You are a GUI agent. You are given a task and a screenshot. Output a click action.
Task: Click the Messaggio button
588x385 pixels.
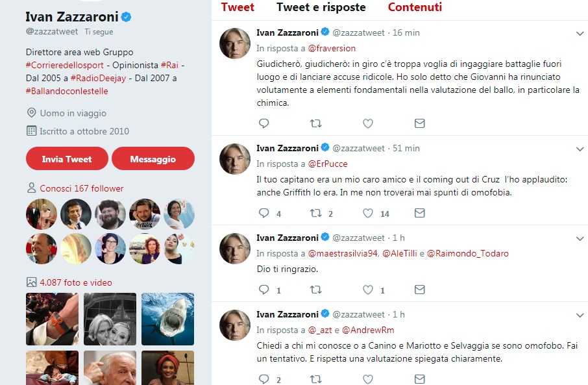coord(153,158)
